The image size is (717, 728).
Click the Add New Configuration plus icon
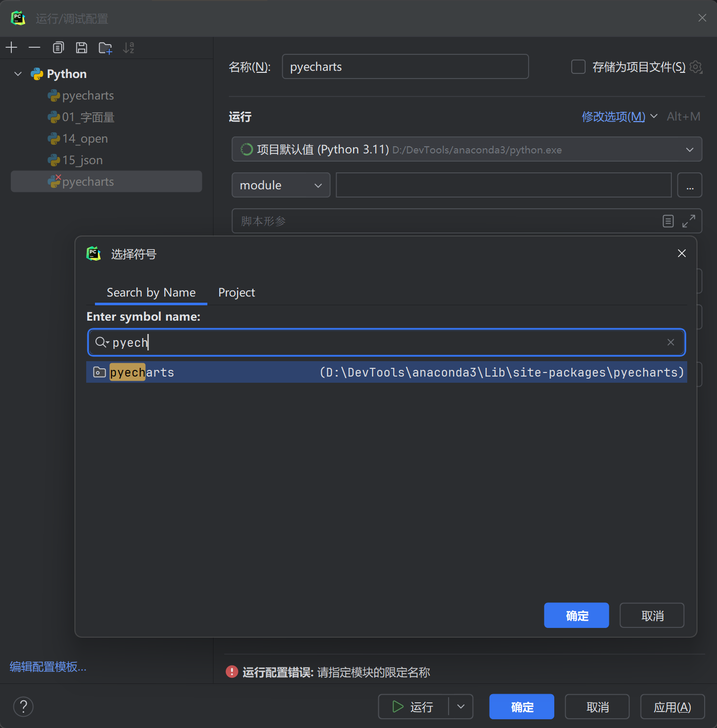coord(11,48)
